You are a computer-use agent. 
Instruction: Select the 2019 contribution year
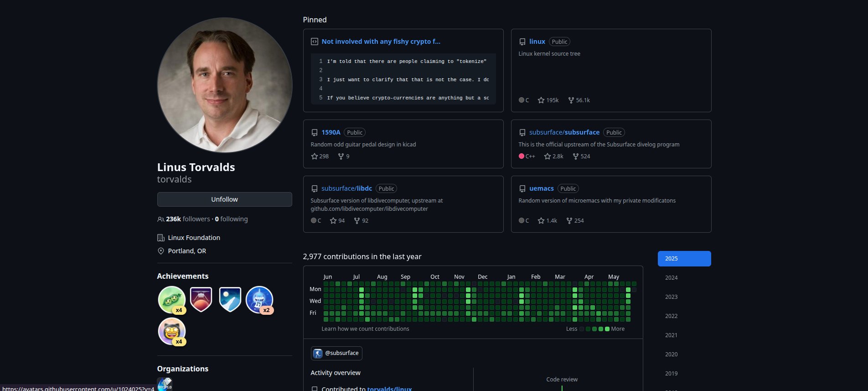[x=684, y=374]
